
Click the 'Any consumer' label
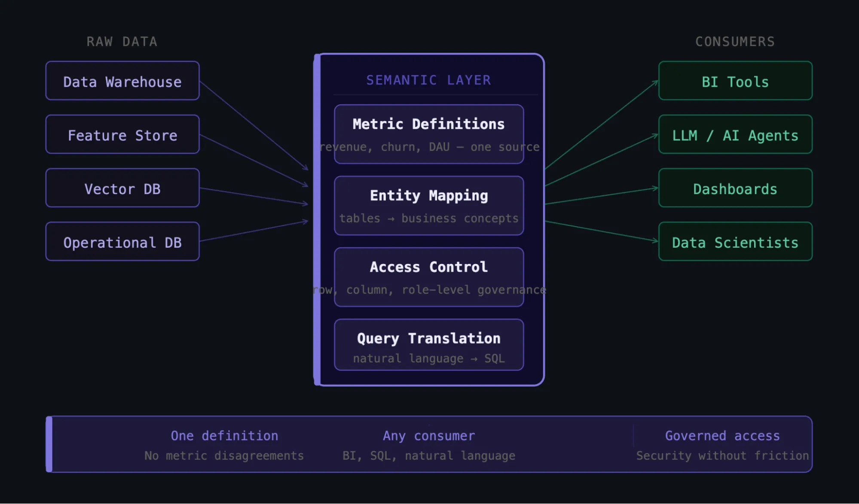tap(429, 436)
